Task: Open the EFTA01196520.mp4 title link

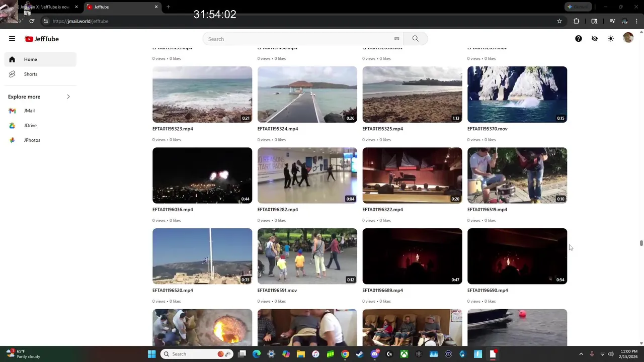Action: click(173, 291)
